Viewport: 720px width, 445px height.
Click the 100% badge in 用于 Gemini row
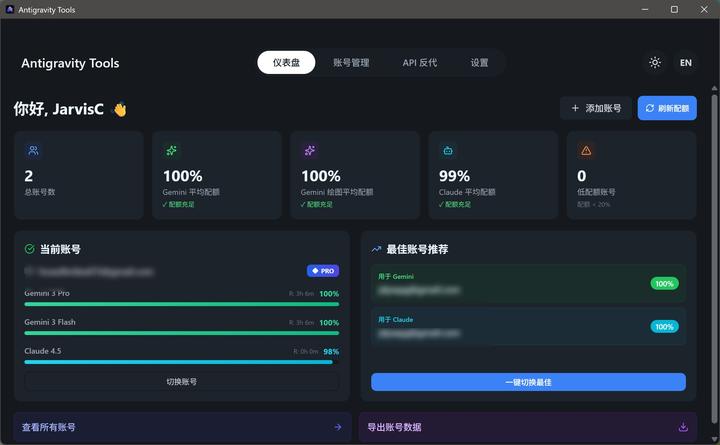664,283
